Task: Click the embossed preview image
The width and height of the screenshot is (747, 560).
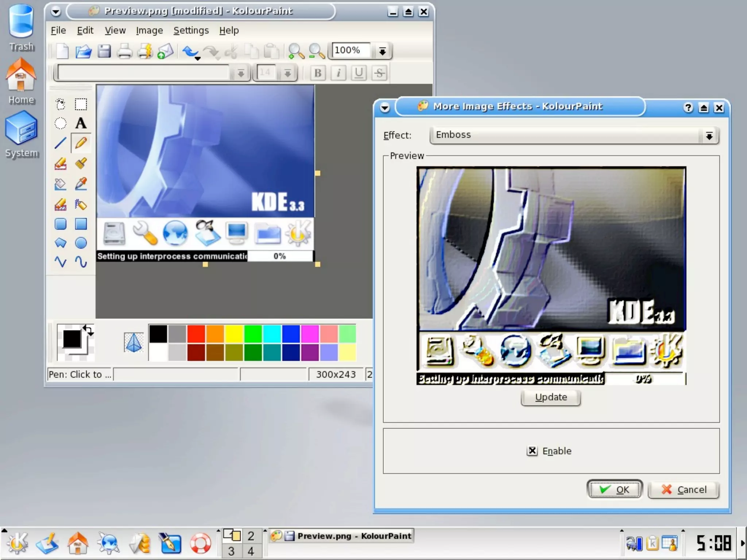Action: (551, 276)
